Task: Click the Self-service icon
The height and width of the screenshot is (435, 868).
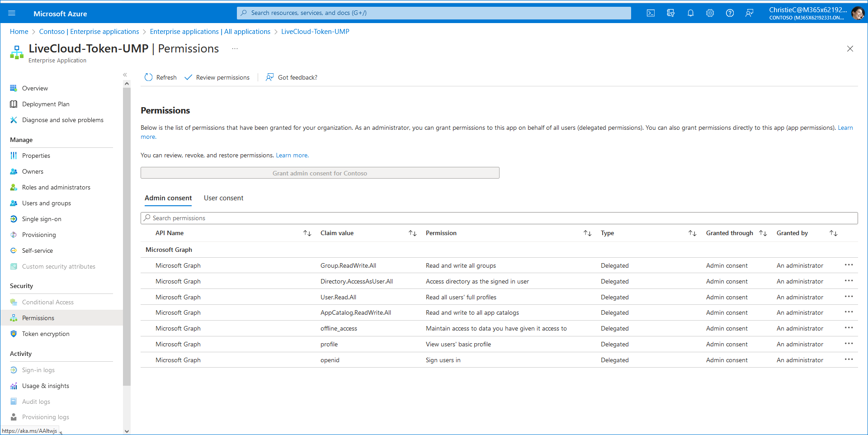Action: [x=14, y=251]
